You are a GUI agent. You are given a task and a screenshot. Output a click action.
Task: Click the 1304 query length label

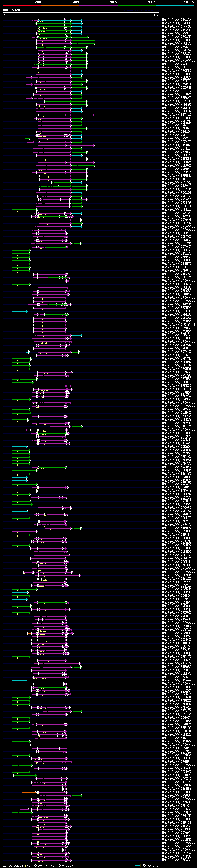[x=155, y=15]
